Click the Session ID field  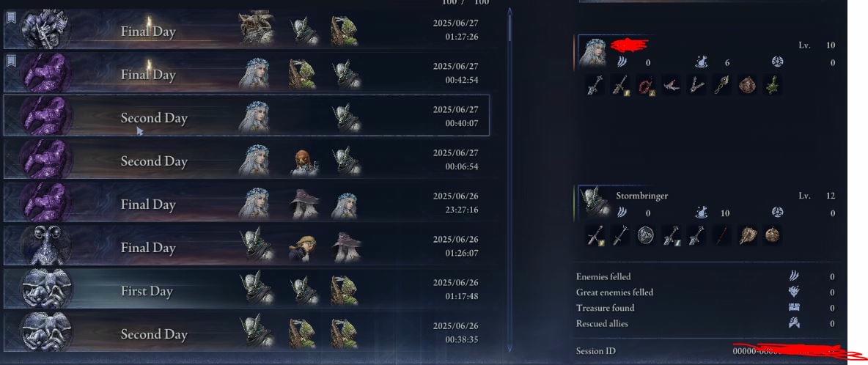[x=706, y=350]
